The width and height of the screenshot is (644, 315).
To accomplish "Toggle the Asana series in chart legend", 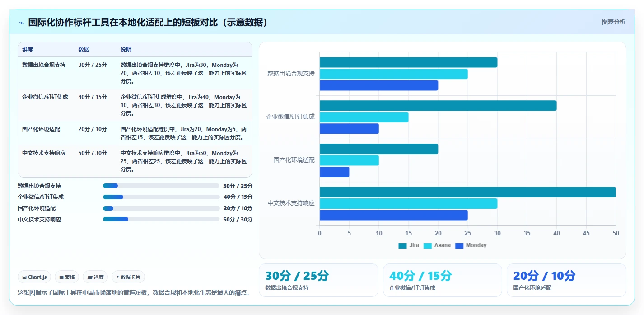I will coord(437,245).
